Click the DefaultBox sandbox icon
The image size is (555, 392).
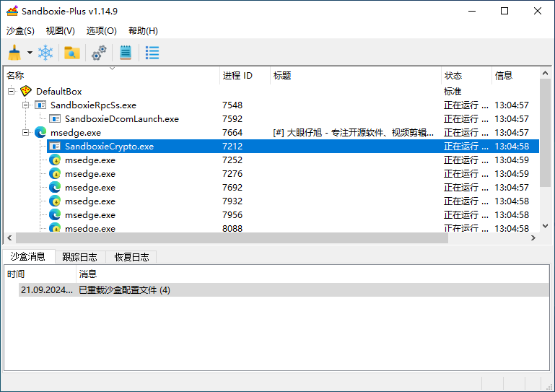tap(26, 91)
